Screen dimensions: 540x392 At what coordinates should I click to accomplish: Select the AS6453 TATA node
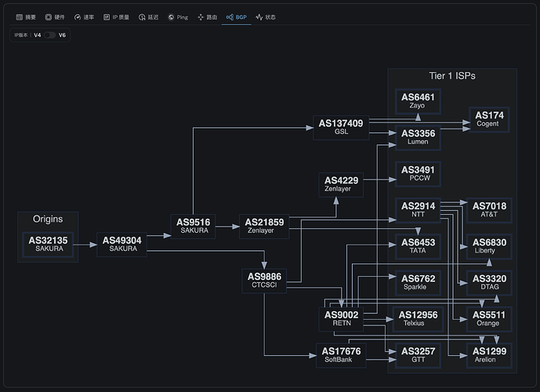point(418,247)
